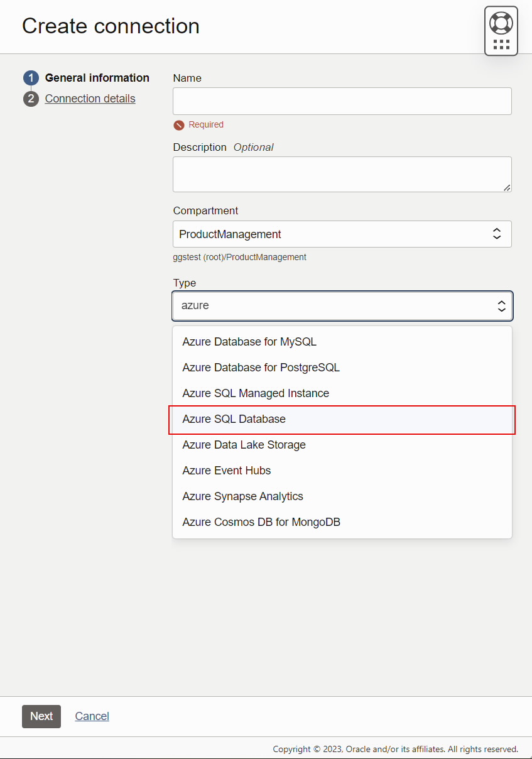Select Azure Event Hubs
This screenshot has width=532, height=759.
click(x=226, y=471)
